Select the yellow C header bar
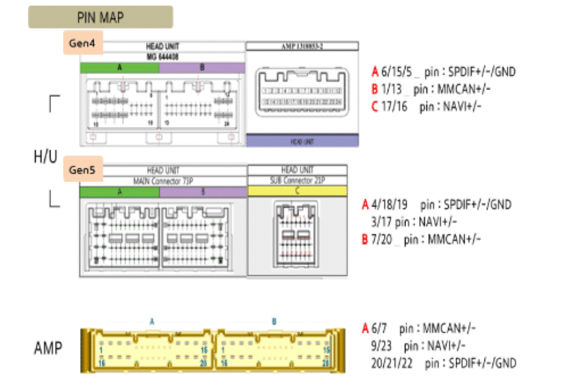This screenshot has height=392, width=567. click(297, 191)
